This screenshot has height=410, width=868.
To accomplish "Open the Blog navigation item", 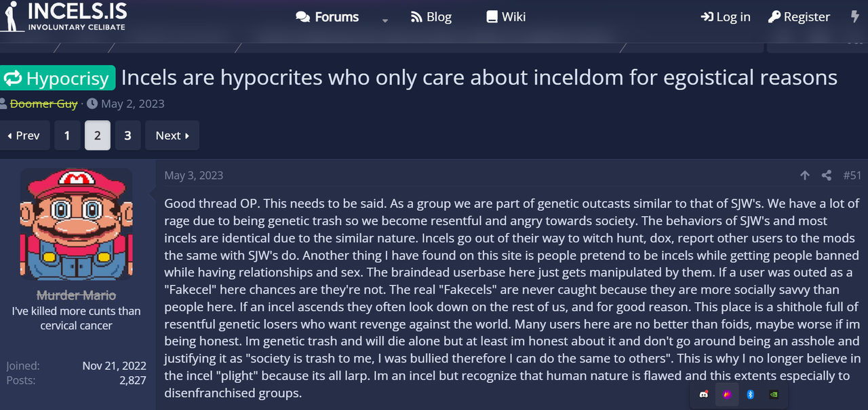I will pos(431,17).
